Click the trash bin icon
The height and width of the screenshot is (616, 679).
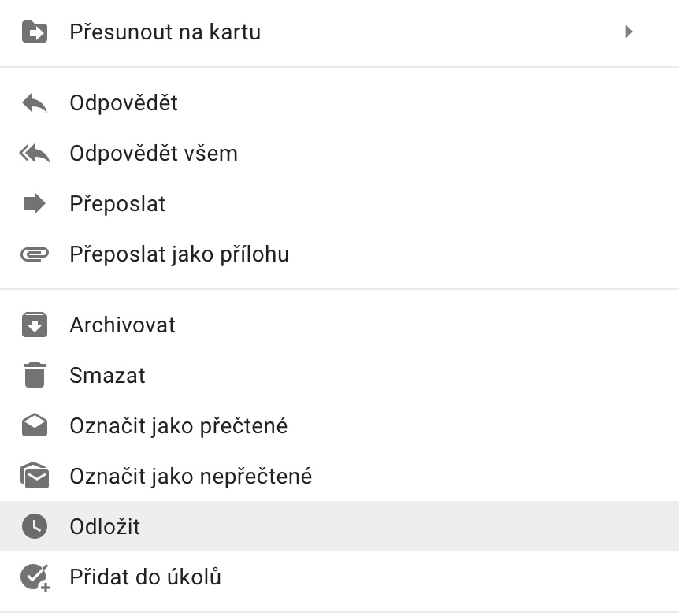point(35,376)
